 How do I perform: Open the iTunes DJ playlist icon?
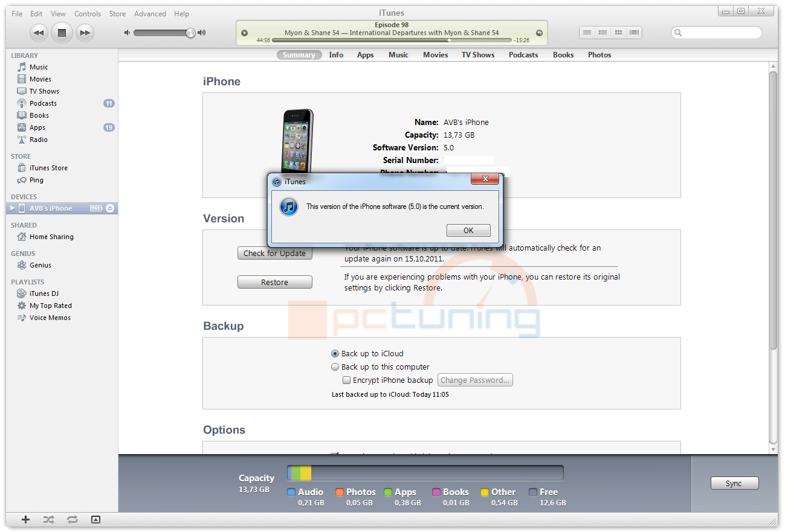pos(22,293)
